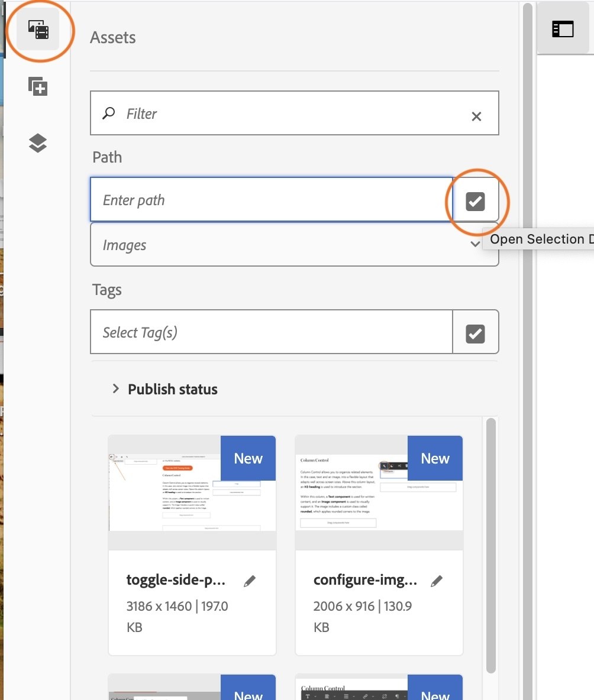
Task: Select the configure-img... asset thumbnail
Action: pyautogui.click(x=379, y=493)
